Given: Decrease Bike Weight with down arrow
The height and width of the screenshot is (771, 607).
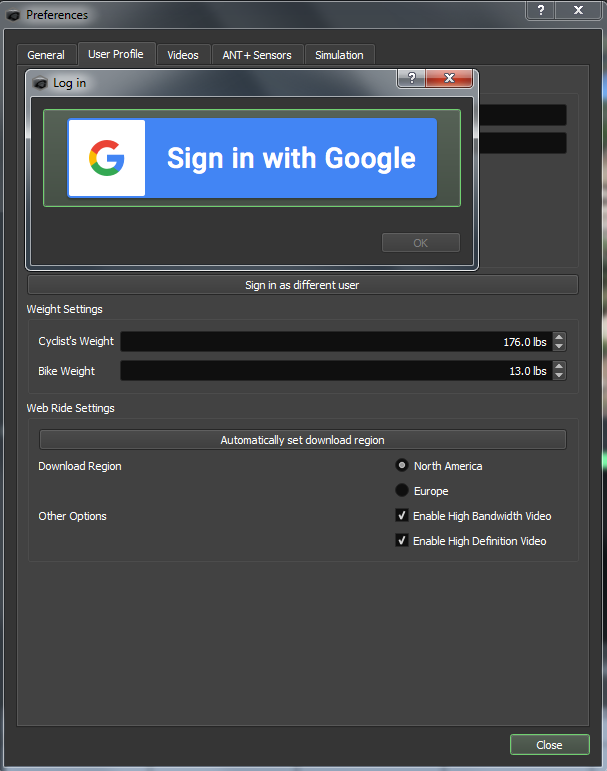Looking at the screenshot, I should [559, 375].
